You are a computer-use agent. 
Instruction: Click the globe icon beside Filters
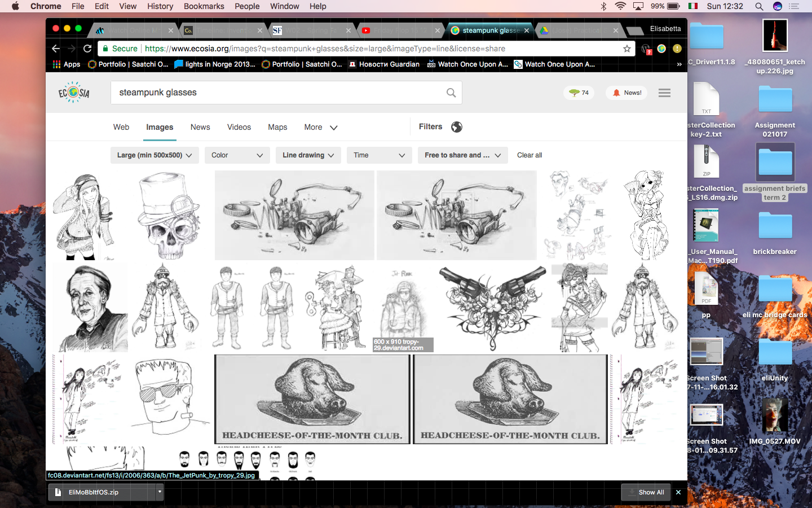tap(457, 127)
